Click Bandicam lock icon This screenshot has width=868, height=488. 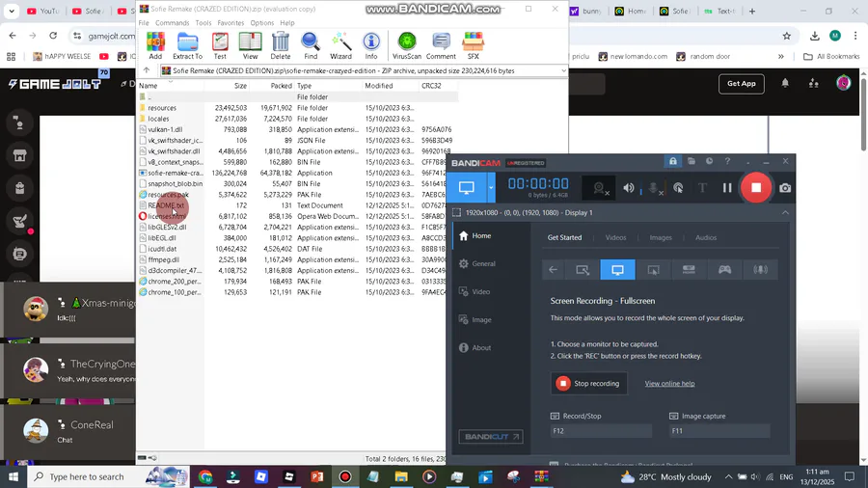coord(673,161)
